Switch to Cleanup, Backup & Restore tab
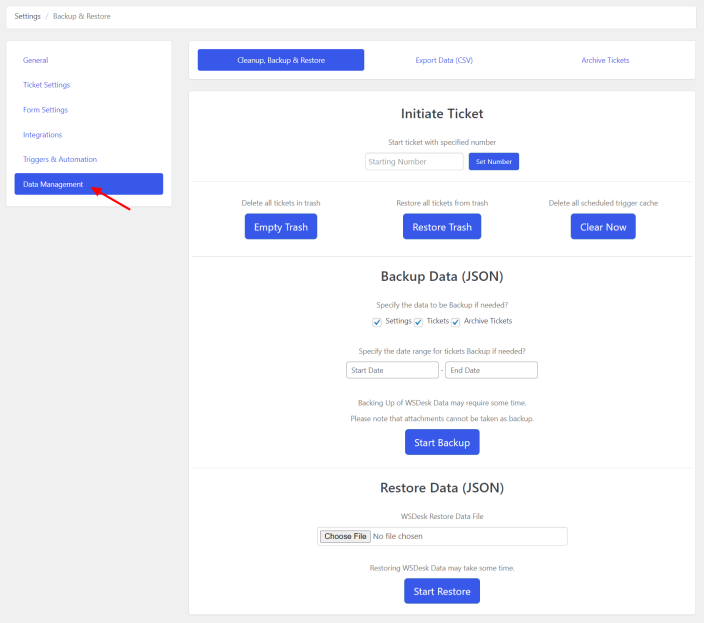704x623 pixels. [281, 60]
